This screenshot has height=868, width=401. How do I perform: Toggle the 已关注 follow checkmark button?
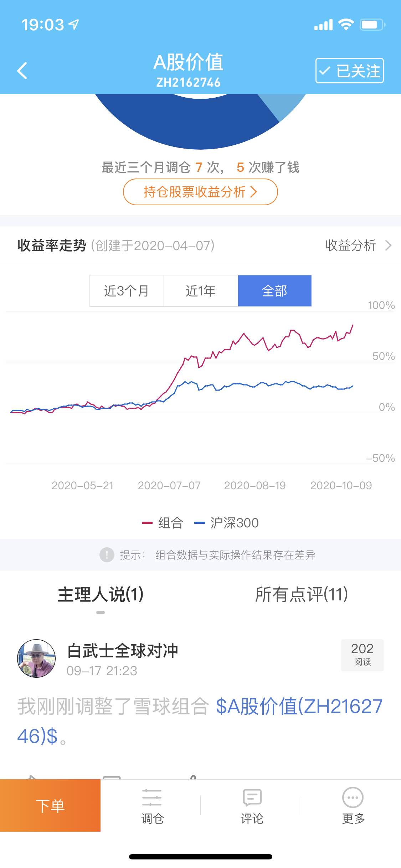pos(349,71)
